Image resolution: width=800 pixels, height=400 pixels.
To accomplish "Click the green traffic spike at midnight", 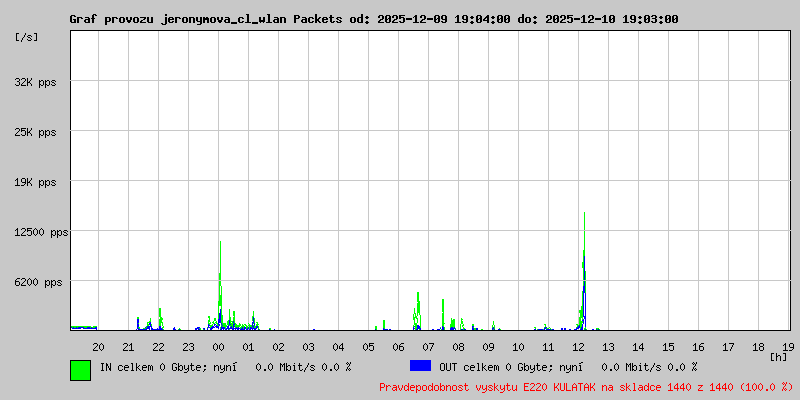I will (x=220, y=286).
